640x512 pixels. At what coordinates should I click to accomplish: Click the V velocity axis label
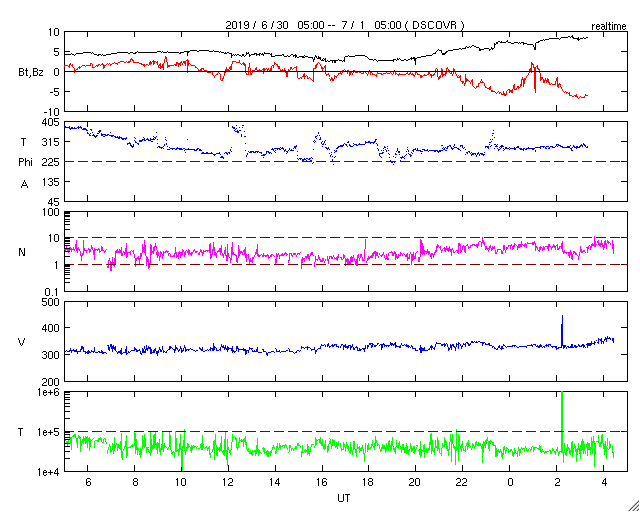pyautogui.click(x=22, y=343)
